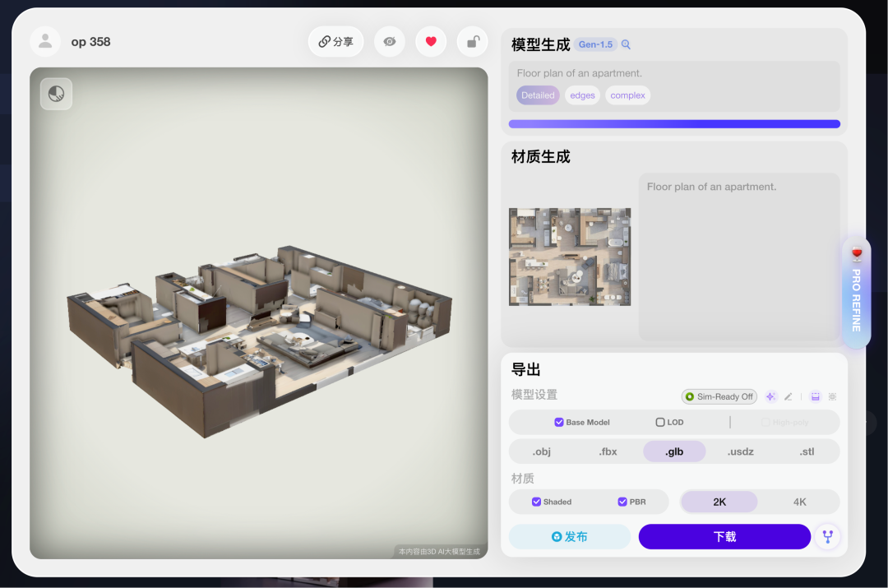Click the 导出 heading

526,369
